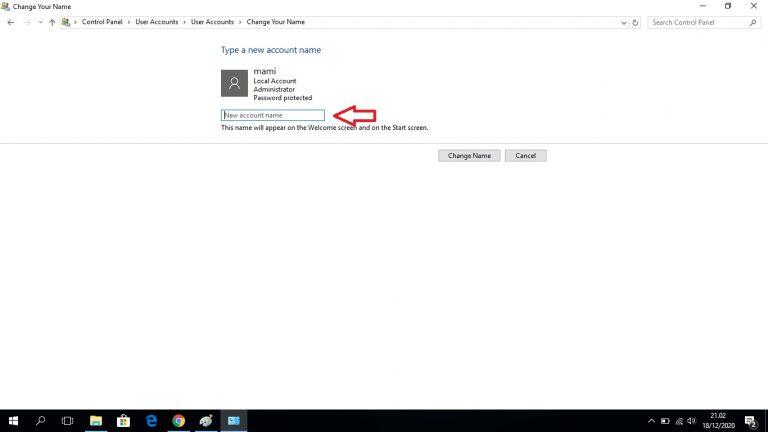Click the Cancel button

pyautogui.click(x=526, y=156)
